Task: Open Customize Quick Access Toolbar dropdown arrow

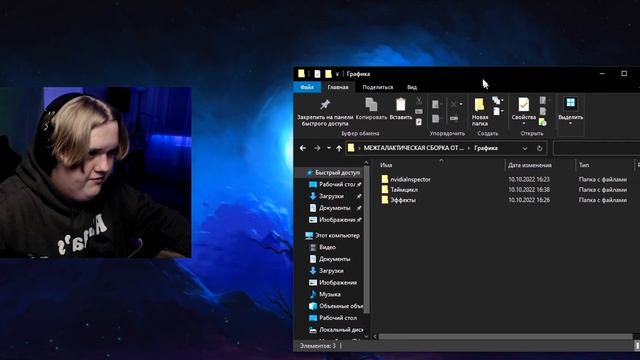Action: (x=337, y=74)
